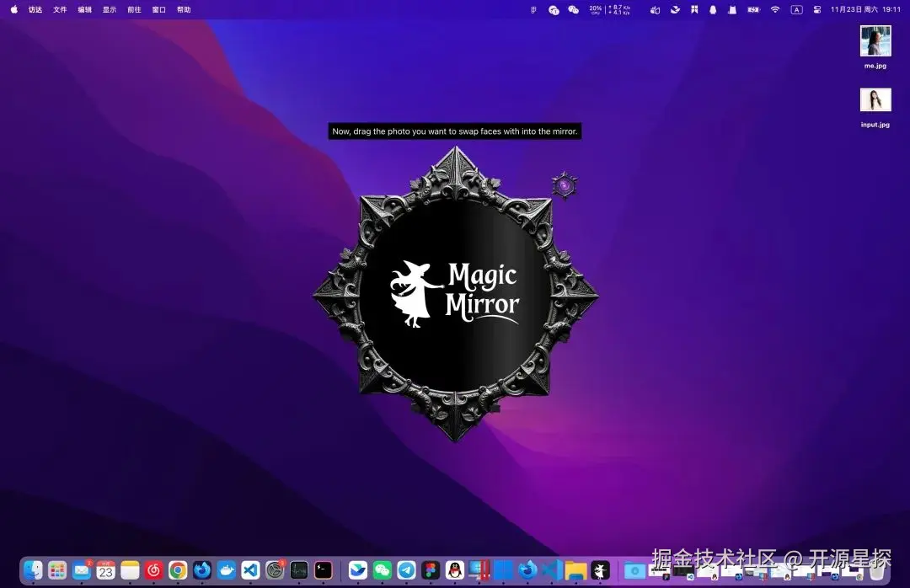Open the Wi-Fi status menu
910x588 pixels.
[x=775, y=9]
